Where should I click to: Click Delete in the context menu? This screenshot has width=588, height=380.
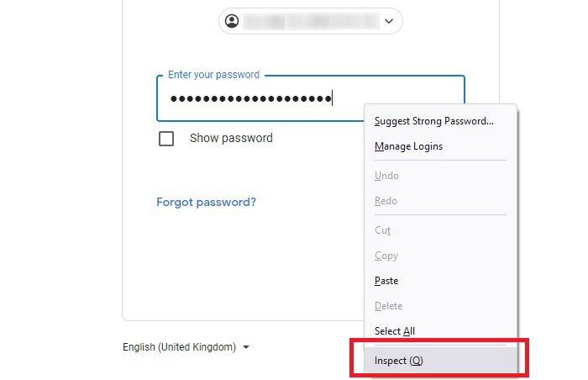(x=388, y=306)
